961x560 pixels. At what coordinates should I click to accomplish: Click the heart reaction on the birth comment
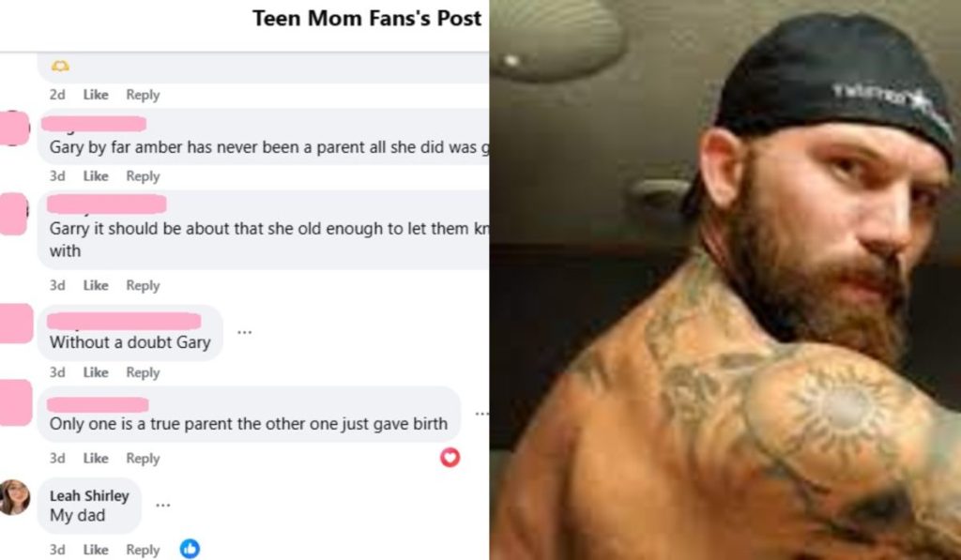click(x=449, y=459)
